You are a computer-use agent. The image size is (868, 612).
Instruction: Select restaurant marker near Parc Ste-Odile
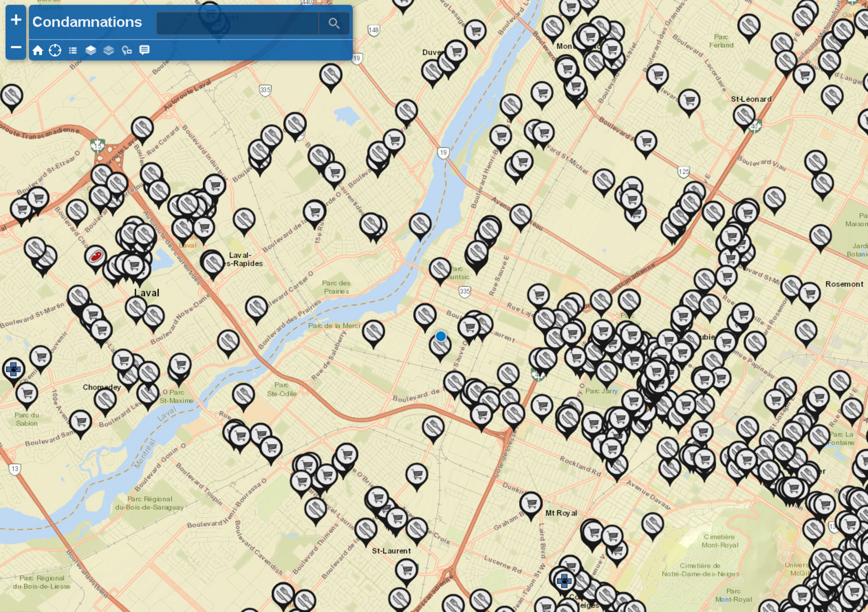coord(243,395)
